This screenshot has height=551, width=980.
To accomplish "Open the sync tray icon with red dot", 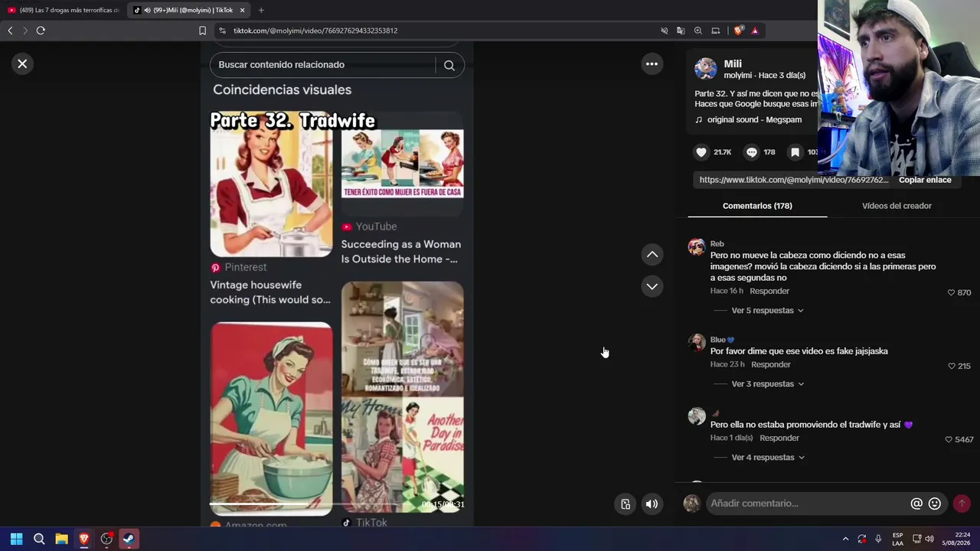I will [862, 539].
